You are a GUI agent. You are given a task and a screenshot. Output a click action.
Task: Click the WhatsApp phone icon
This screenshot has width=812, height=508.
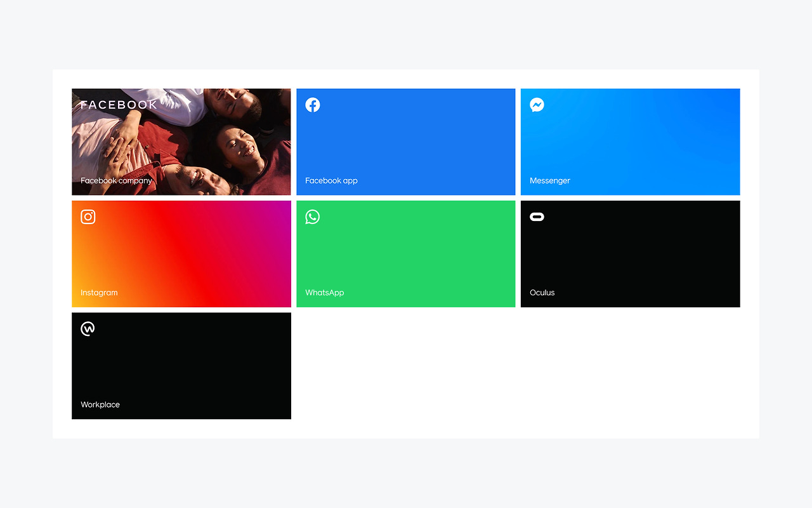313,217
